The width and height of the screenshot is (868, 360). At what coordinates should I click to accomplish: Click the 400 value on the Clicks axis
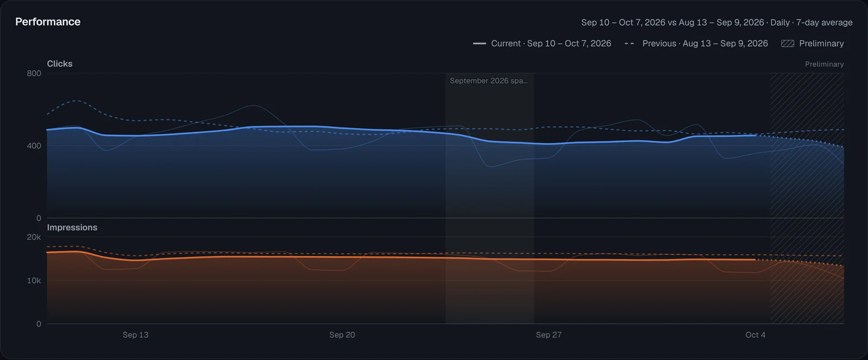coord(34,146)
